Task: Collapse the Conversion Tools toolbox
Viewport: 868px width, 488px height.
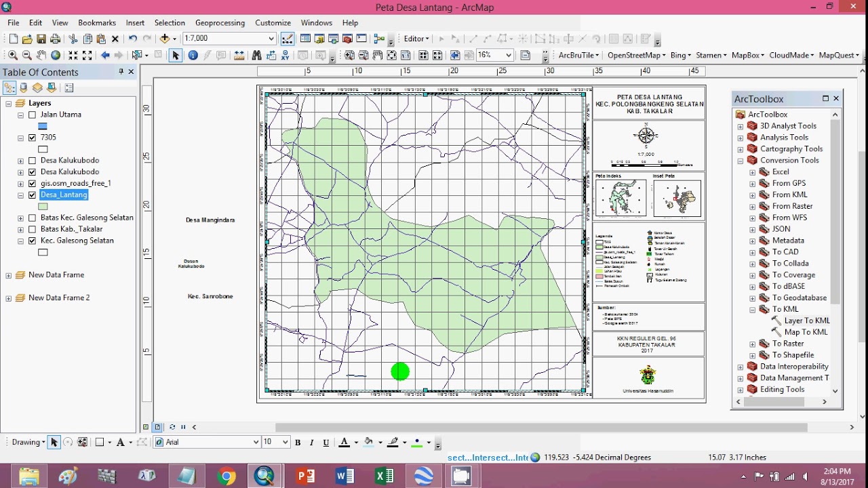Action: click(741, 161)
